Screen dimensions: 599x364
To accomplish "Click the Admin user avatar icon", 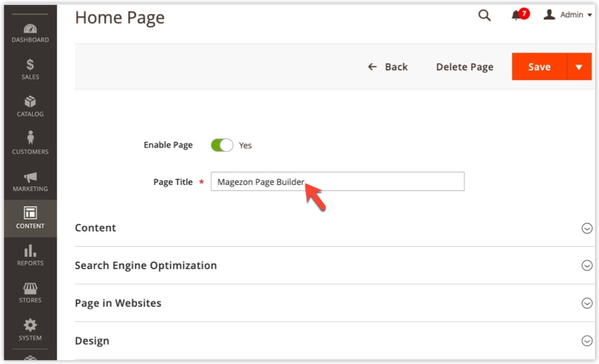I will point(549,15).
